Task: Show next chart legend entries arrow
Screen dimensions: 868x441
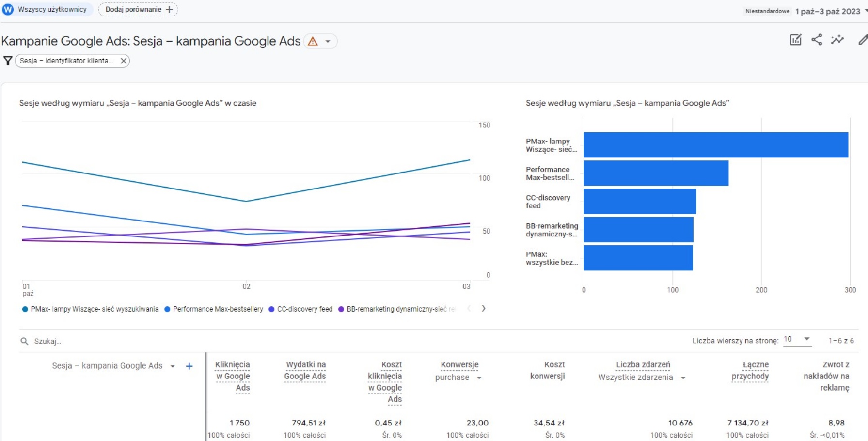Action: pyautogui.click(x=483, y=309)
